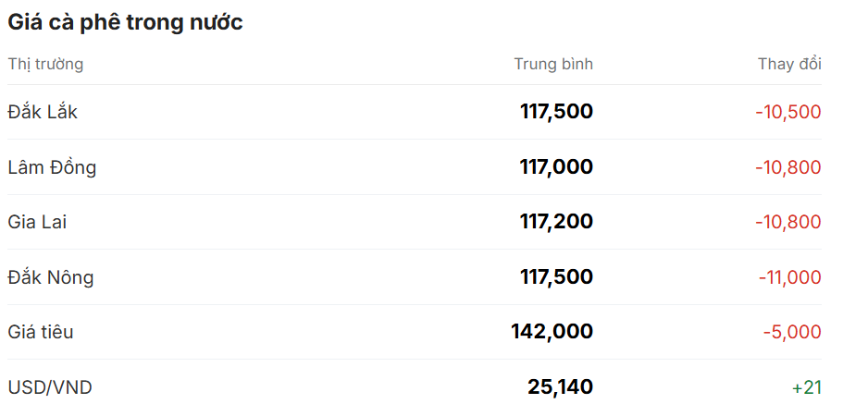Click the Giá cà phê trong nước heading

pyautogui.click(x=125, y=22)
